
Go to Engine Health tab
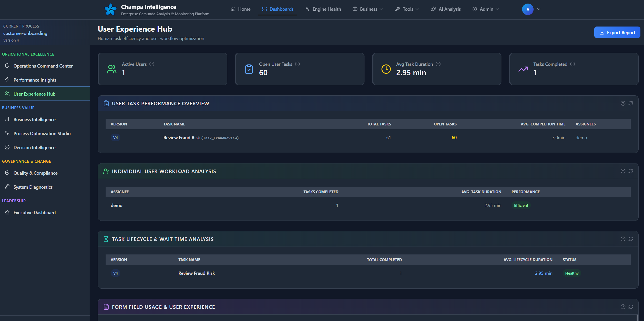pyautogui.click(x=323, y=9)
